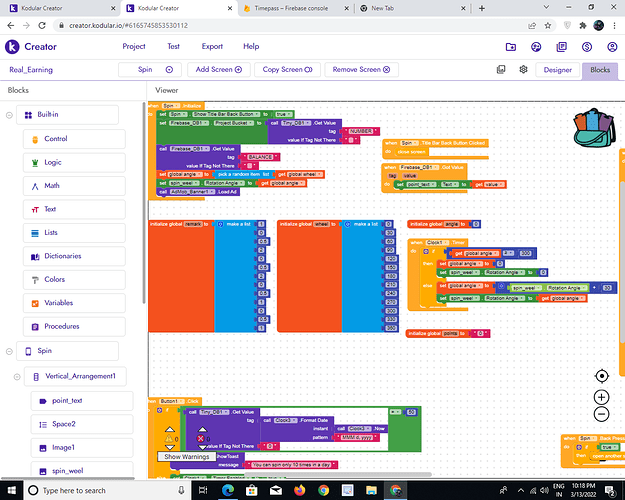The height and width of the screenshot is (500, 625).
Task: Click the Add Screen button
Action: (x=219, y=69)
